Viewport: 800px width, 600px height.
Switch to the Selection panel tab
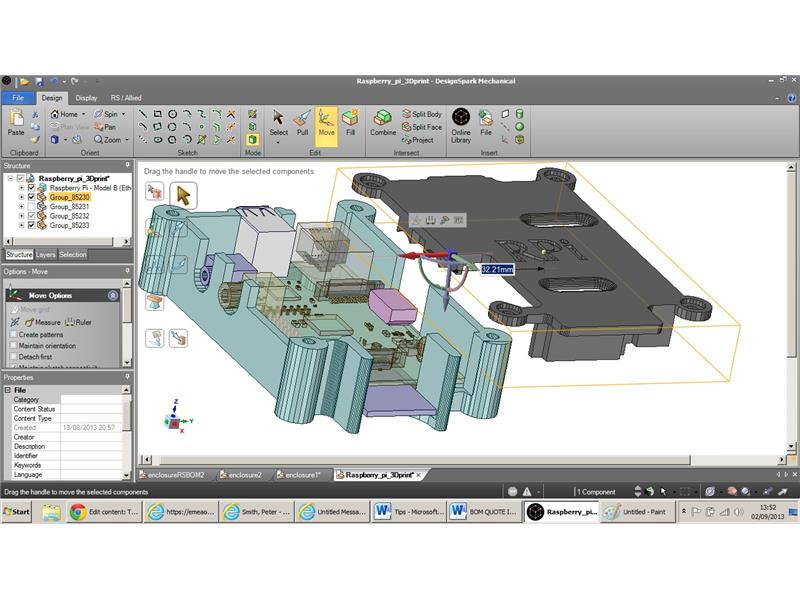coord(73,255)
